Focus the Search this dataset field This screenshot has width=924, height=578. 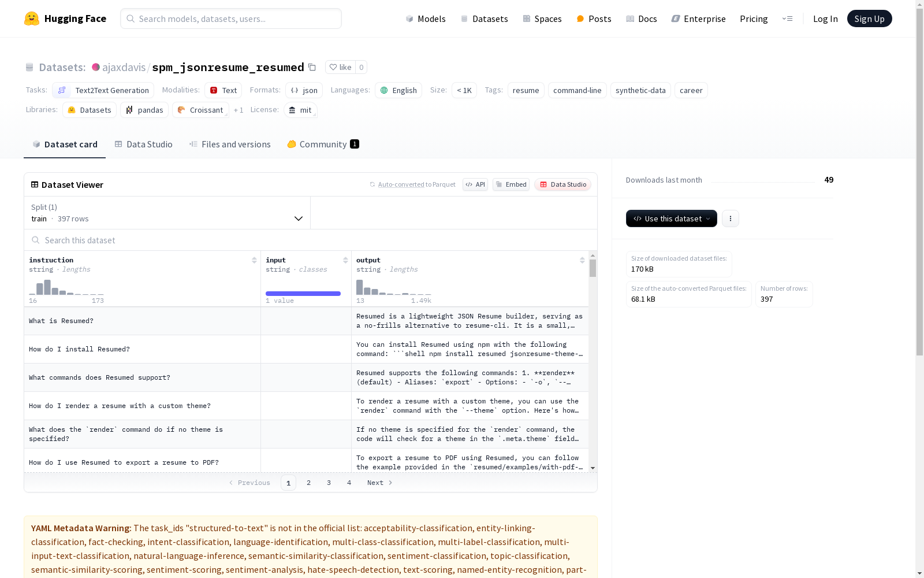coord(311,240)
